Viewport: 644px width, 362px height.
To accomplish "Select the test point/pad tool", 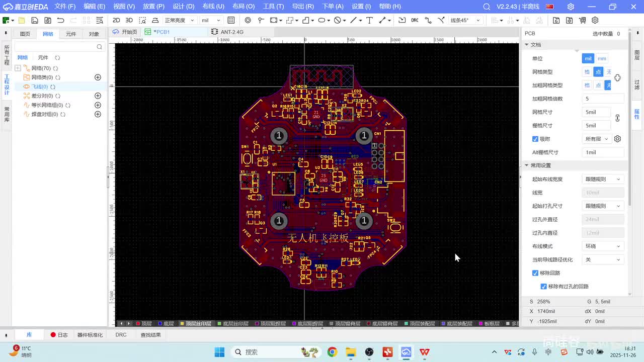I will 261,20.
